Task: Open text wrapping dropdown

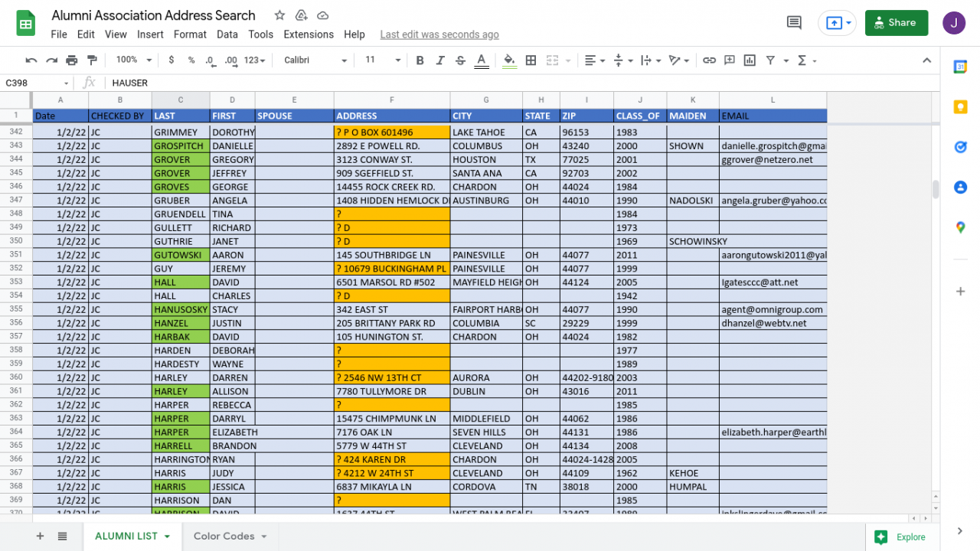Action: [650, 60]
